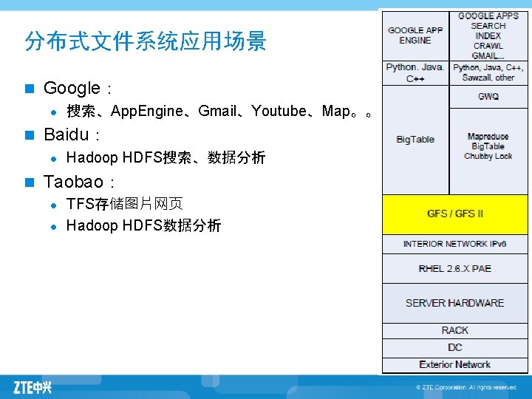The width and height of the screenshot is (532, 399).
Task: Click the GWQ box in diagram
Action: click(x=488, y=97)
